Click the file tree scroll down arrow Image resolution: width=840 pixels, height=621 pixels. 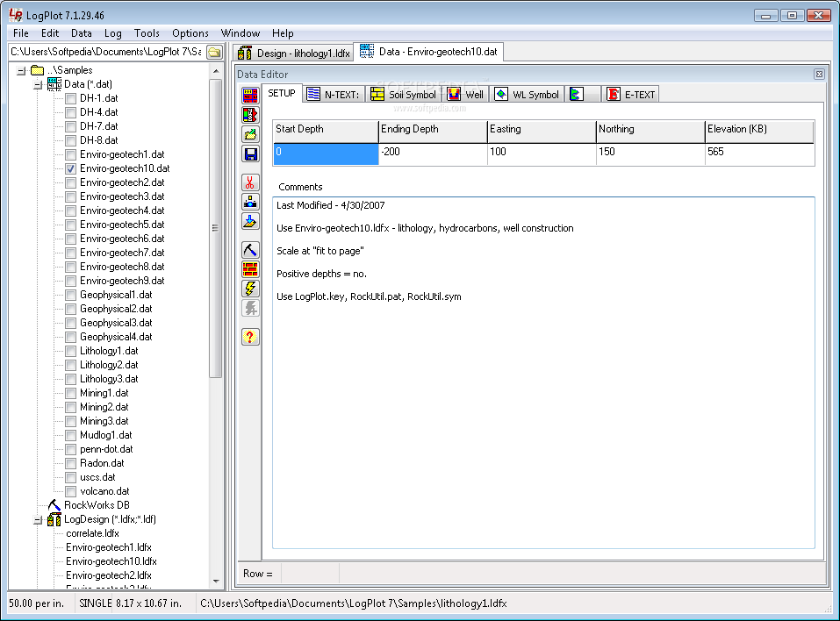(216, 582)
